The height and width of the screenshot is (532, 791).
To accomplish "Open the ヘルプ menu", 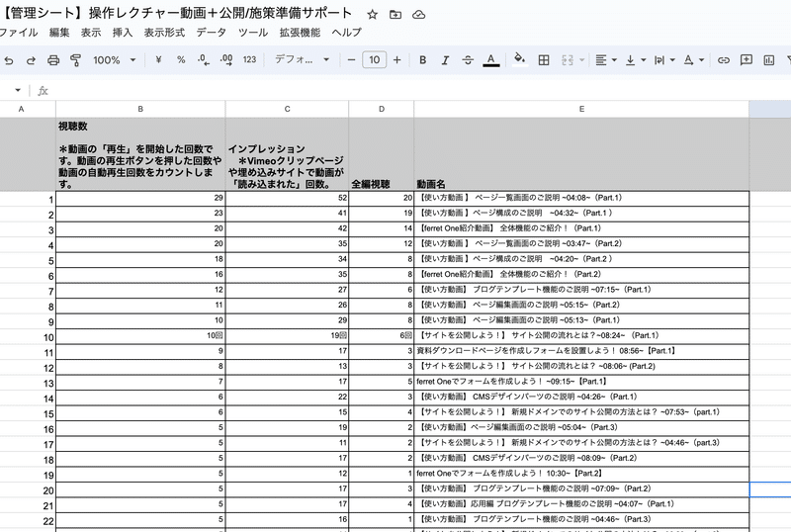I will coord(347,33).
